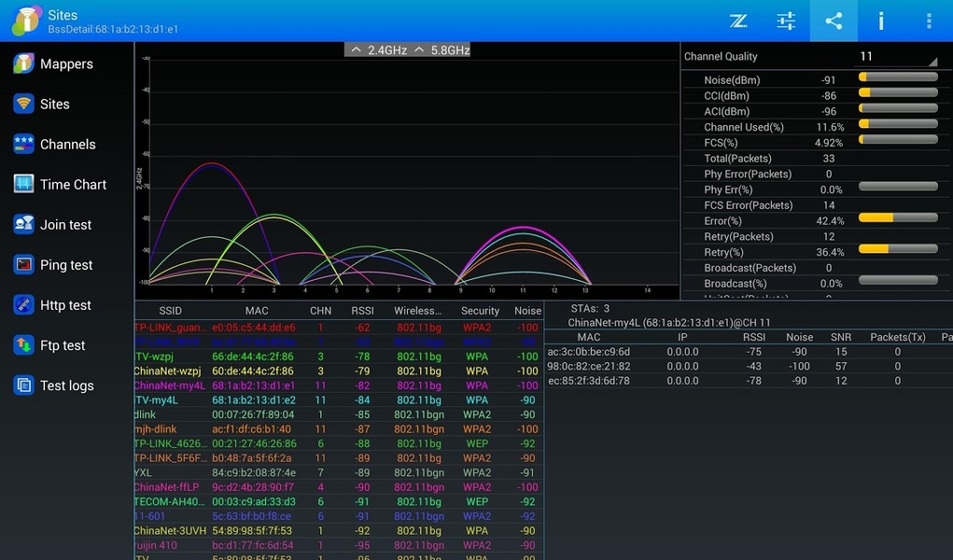Sort table by Security column header
This screenshot has height=560, width=953.
coord(480,311)
